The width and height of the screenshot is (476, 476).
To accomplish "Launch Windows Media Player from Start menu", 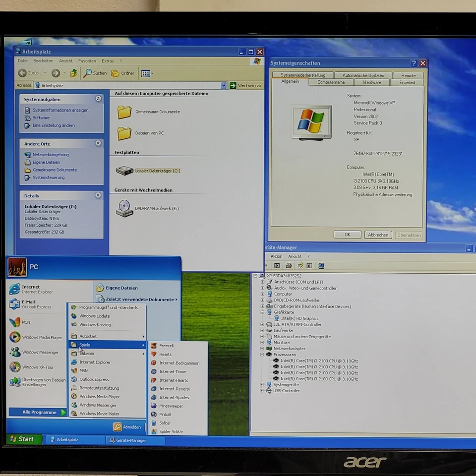I will [x=41, y=337].
